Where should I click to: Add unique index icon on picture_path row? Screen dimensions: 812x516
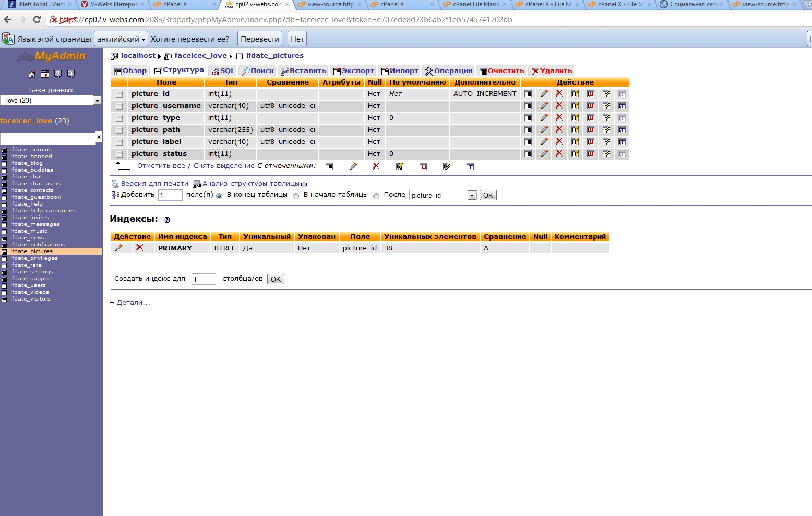pyautogui.click(x=591, y=130)
